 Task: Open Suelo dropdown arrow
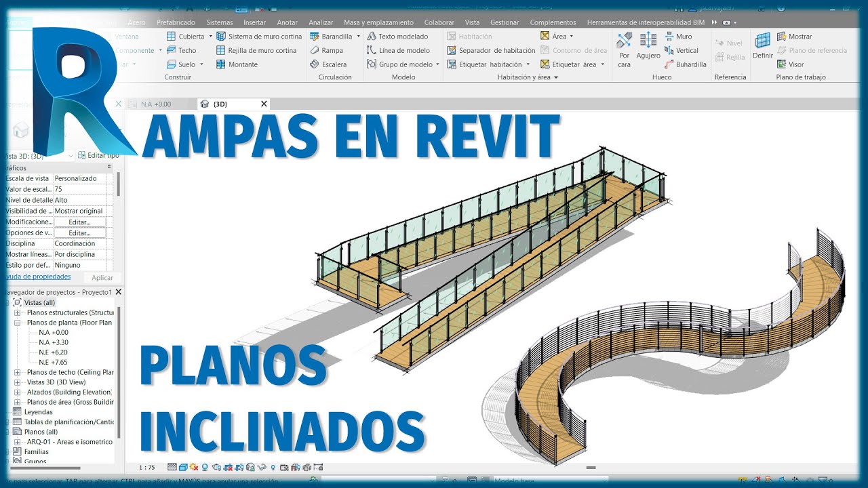click(x=202, y=64)
